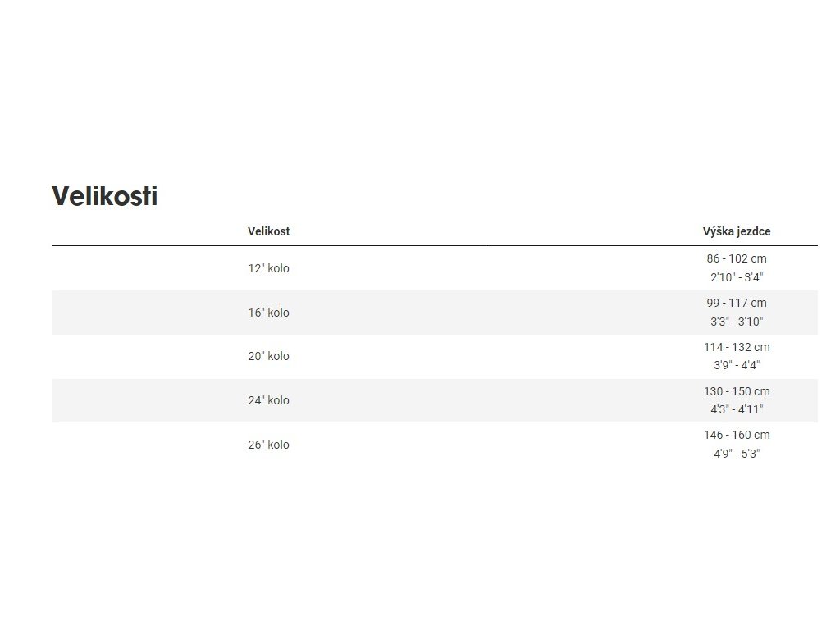
Task: Click the 2'10" - 3'4" height value
Action: 736,277
